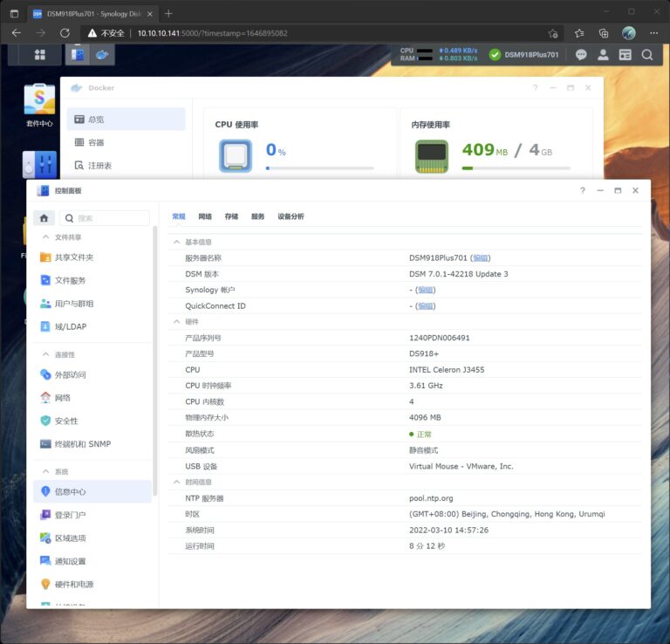Click the Control Panel home icon
Image resolution: width=670 pixels, height=644 pixels.
(44, 218)
